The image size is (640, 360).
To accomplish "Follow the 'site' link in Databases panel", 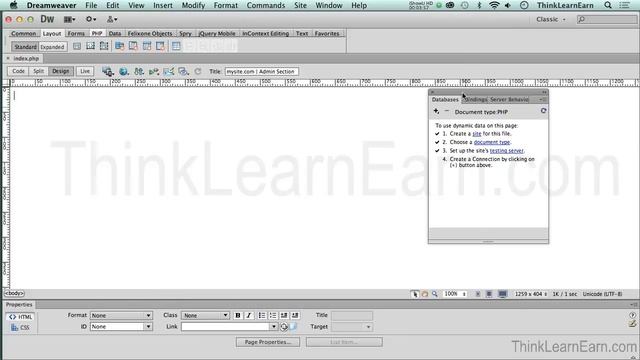I will (x=477, y=134).
